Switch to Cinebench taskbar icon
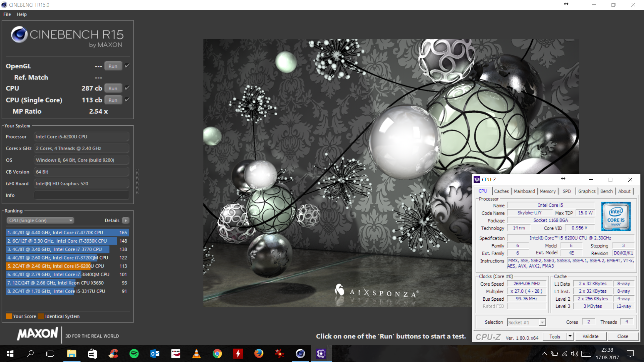The image size is (644, 362). point(300,353)
